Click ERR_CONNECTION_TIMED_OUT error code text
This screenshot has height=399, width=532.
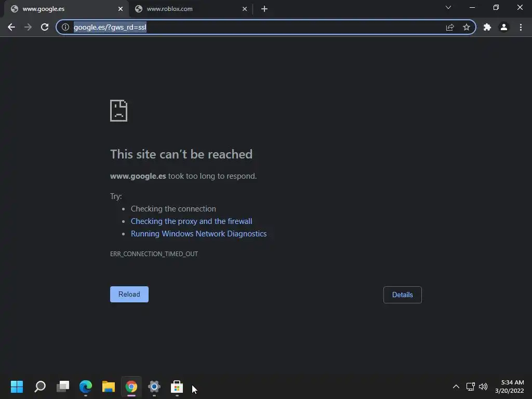pos(154,254)
